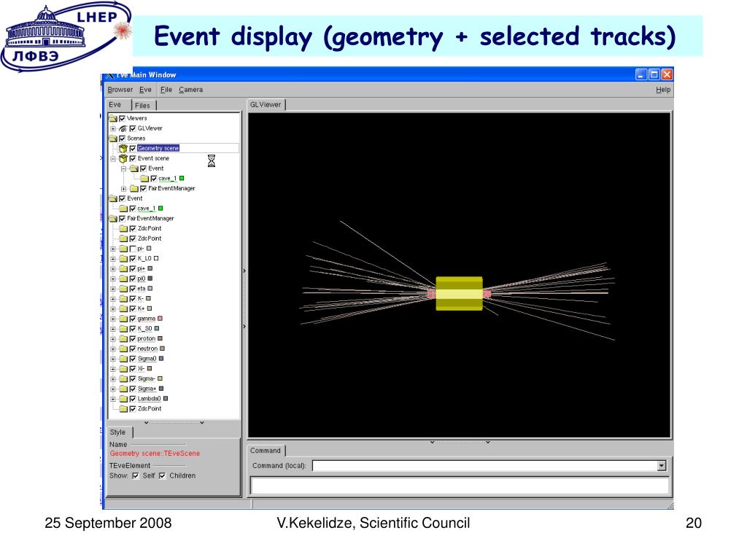Click the Command (local) input field
Screen dimensions: 747x560
tap(485, 466)
